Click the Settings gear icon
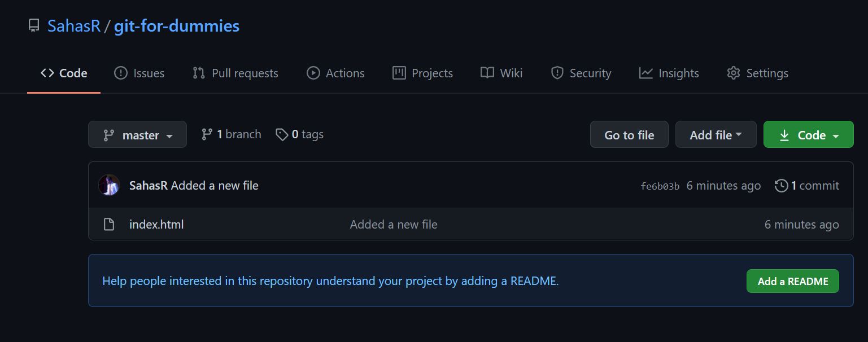Viewport: 868px width, 342px height. pos(734,73)
